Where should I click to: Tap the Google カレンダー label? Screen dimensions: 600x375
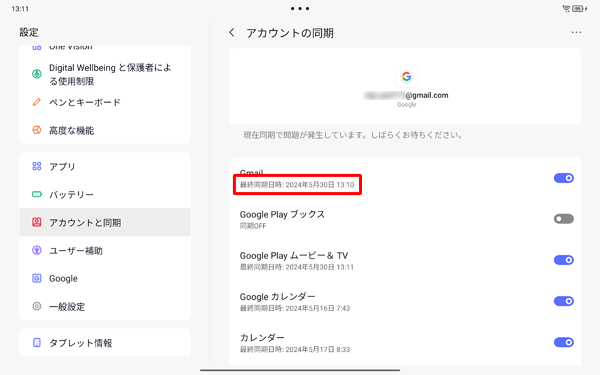click(277, 297)
